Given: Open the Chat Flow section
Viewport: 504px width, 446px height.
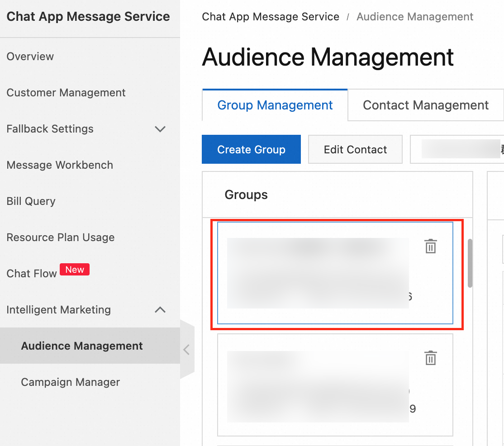Looking at the screenshot, I should pos(32,274).
